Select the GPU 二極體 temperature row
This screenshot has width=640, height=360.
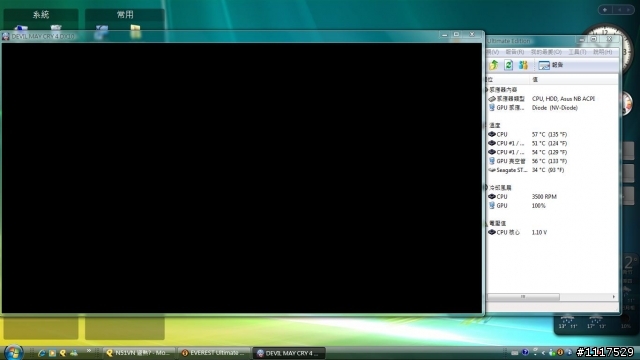point(552,161)
